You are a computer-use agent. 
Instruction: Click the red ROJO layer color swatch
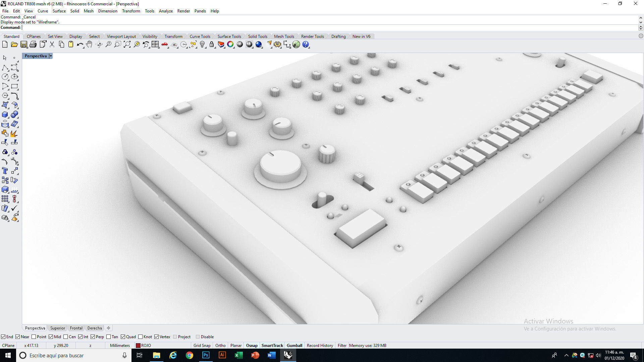pyautogui.click(x=138, y=346)
